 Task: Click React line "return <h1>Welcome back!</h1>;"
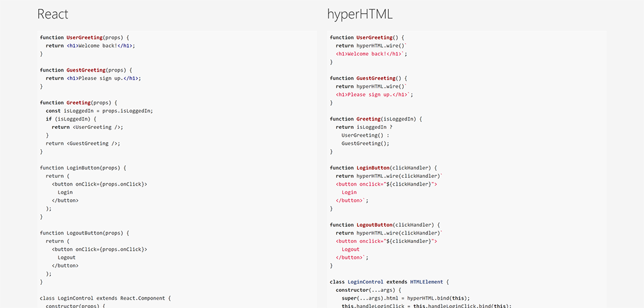[x=91, y=45]
